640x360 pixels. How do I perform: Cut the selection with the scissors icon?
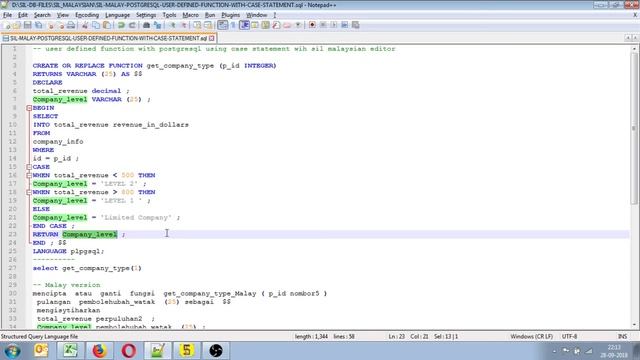click(85, 25)
